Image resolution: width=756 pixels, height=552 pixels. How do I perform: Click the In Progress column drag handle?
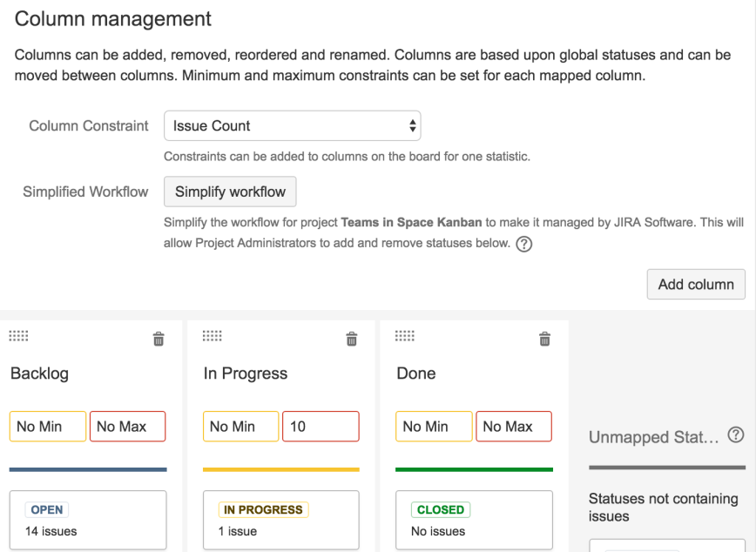coord(212,336)
